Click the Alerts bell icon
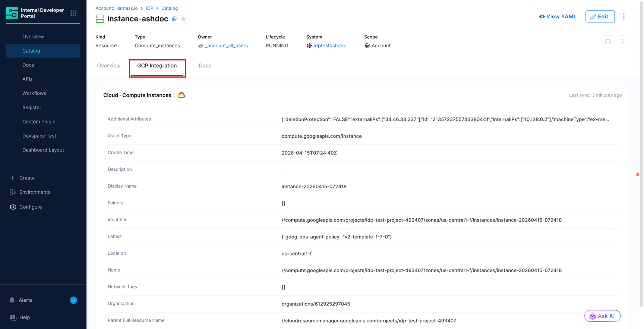Viewport: 644px width, 329px height. (x=12, y=300)
